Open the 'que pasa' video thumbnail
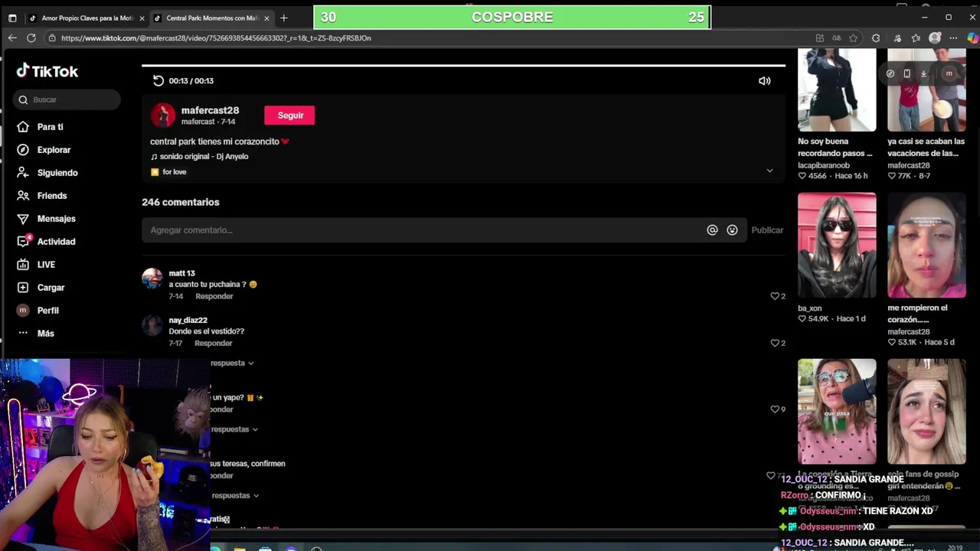The image size is (980, 551). pos(837,411)
